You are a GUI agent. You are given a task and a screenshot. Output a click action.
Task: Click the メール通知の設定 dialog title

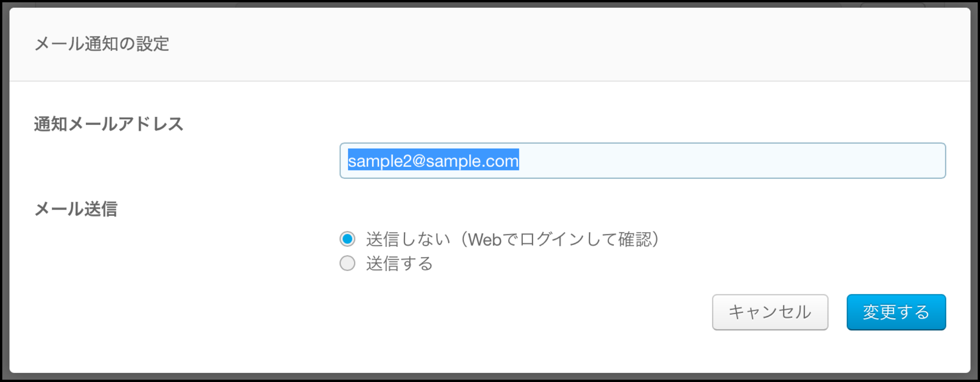(x=102, y=44)
